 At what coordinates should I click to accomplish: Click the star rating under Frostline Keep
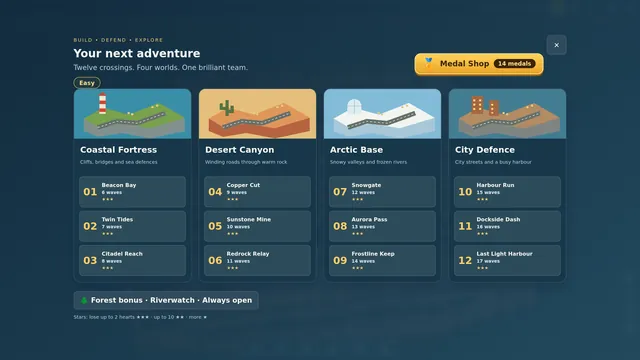(357, 268)
